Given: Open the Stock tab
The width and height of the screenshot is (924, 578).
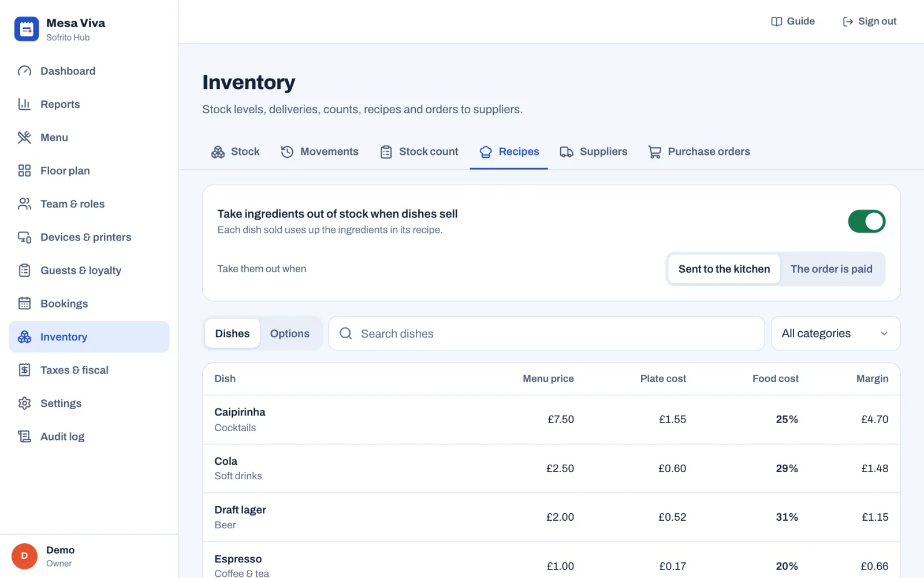Looking at the screenshot, I should pyautogui.click(x=236, y=152).
